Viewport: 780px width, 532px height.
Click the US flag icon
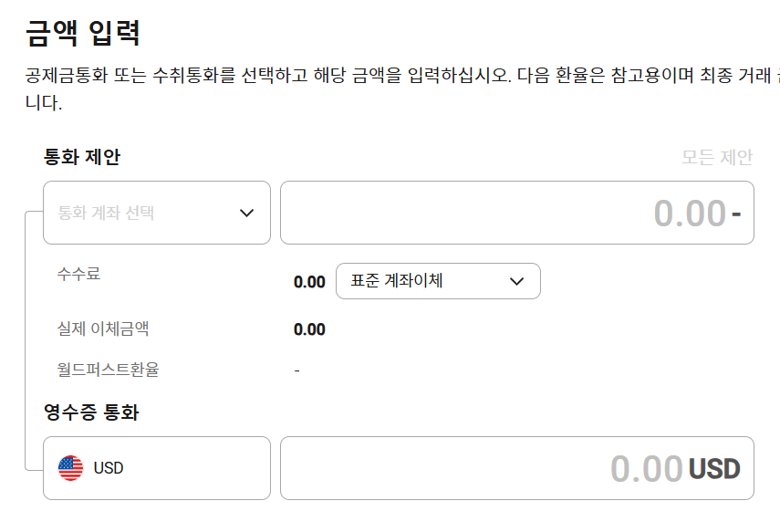point(70,468)
